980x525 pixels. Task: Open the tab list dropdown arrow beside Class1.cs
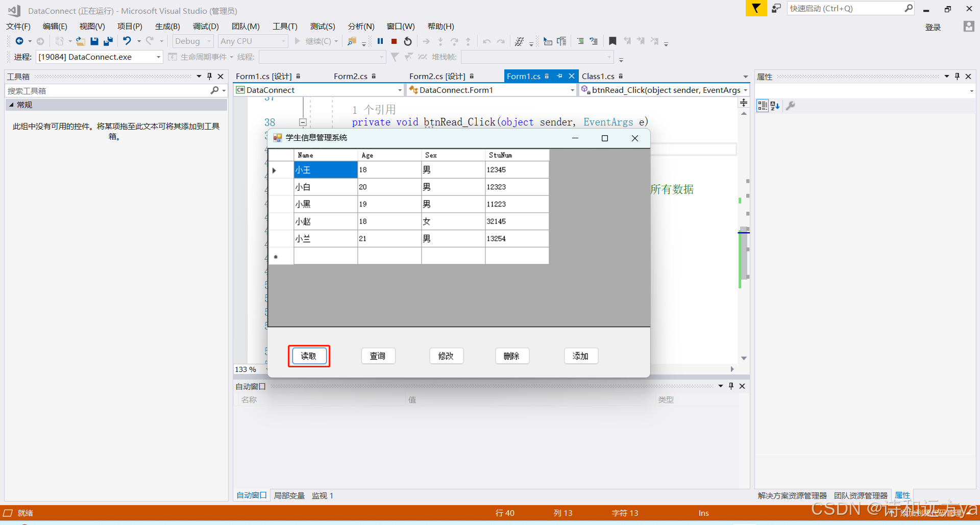tap(745, 77)
